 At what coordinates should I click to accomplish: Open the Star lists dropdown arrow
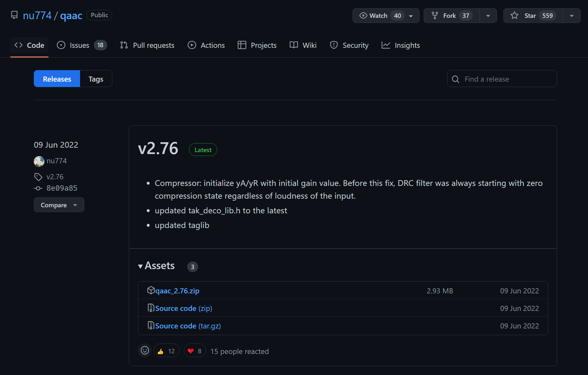[x=572, y=16]
